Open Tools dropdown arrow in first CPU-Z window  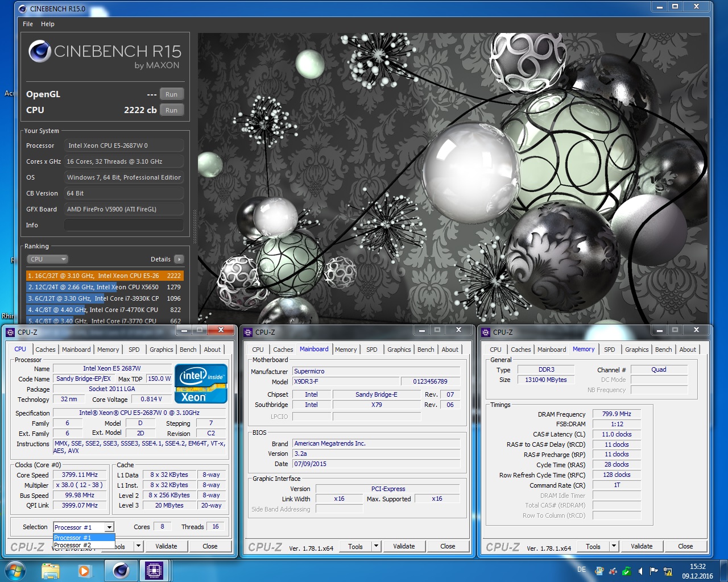(x=138, y=546)
